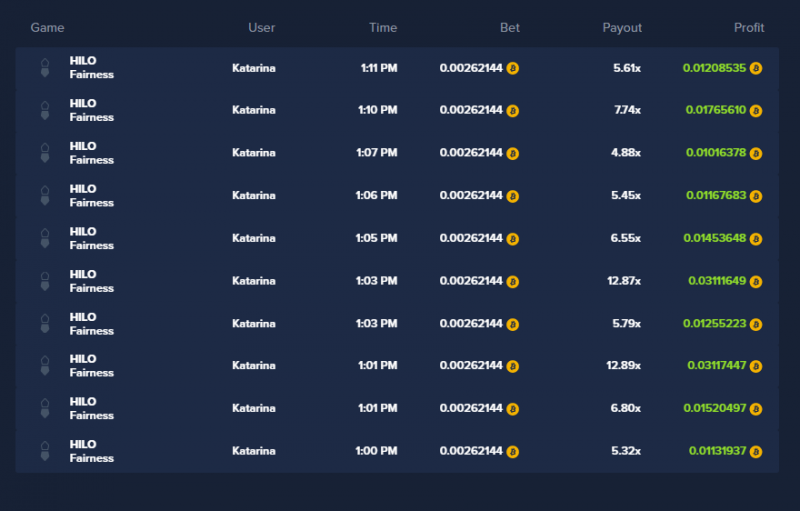
Task: Click the HILO game icon in the 12.87x payout row
Action: coord(45,282)
